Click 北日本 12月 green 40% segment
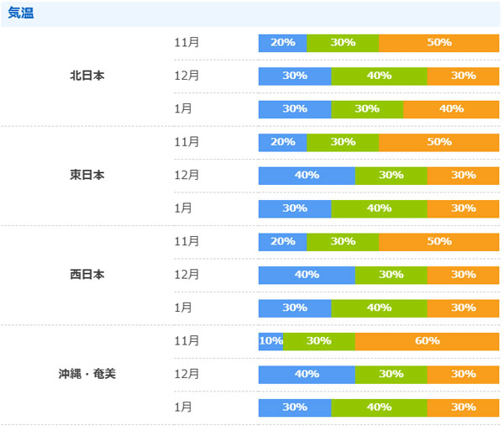 pyautogui.click(x=379, y=76)
